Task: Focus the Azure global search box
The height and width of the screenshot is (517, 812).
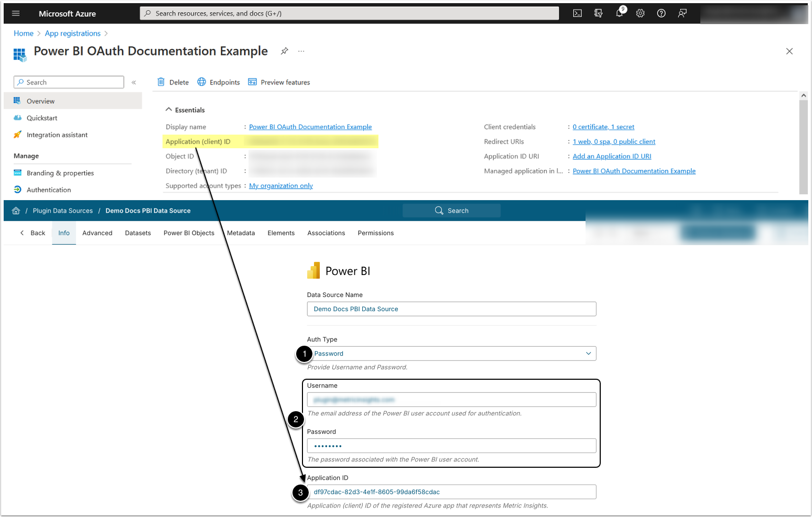Action: coord(350,13)
